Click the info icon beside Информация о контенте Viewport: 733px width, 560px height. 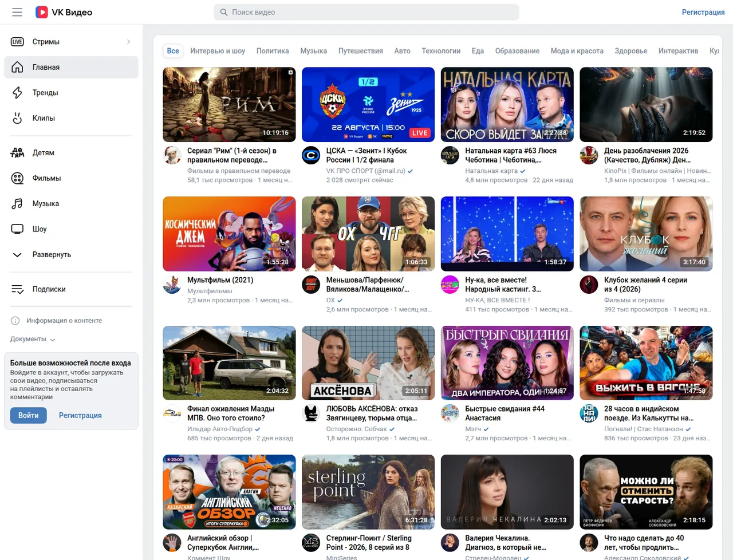[15, 321]
